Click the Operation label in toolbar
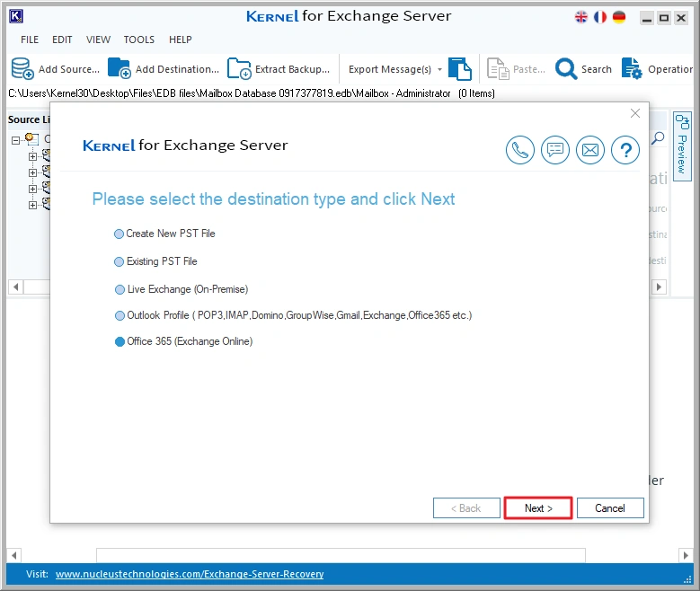The image size is (700, 591). [670, 69]
